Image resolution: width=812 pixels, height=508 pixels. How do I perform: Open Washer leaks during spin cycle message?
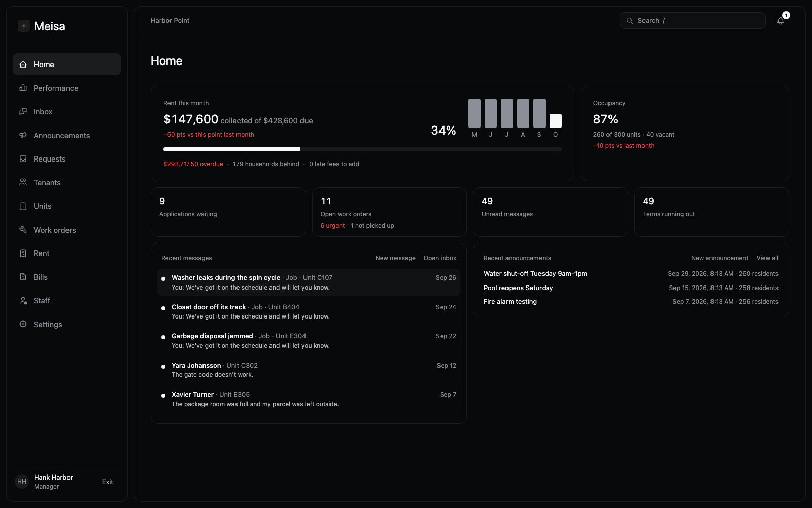pos(309,282)
